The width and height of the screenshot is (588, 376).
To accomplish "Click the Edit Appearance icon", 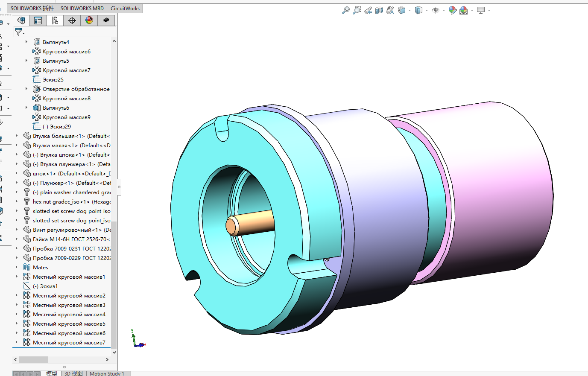I will coord(452,10).
